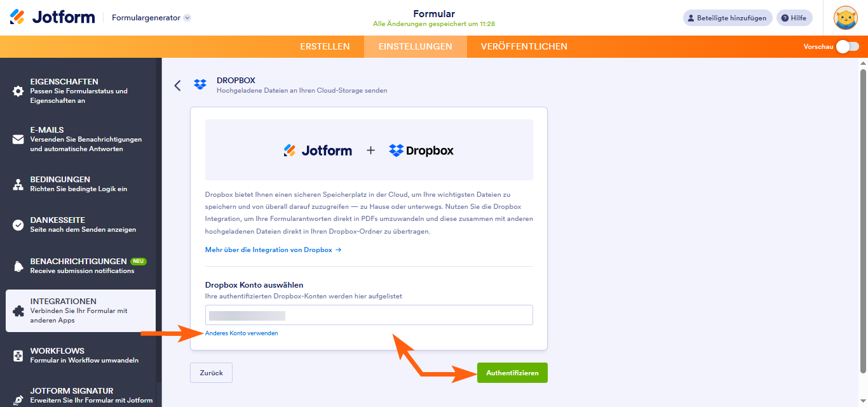The height and width of the screenshot is (407, 868).
Task: Go back using the left arrow icon
Action: click(x=177, y=84)
